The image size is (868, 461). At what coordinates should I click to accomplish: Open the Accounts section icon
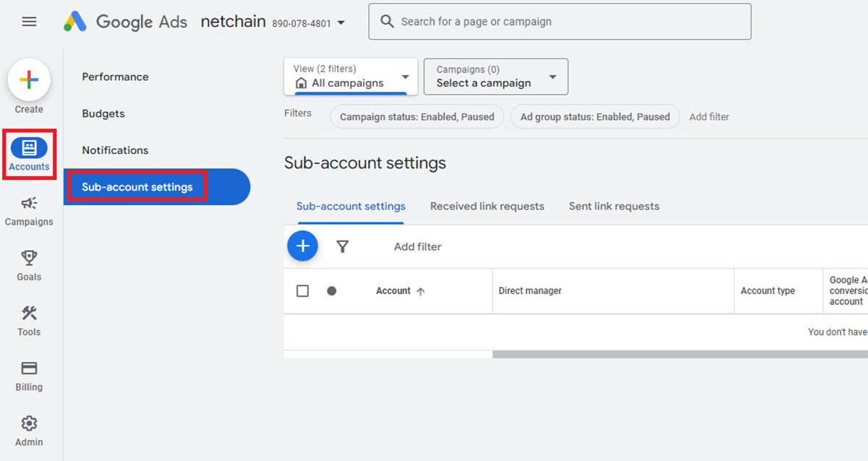(x=29, y=148)
